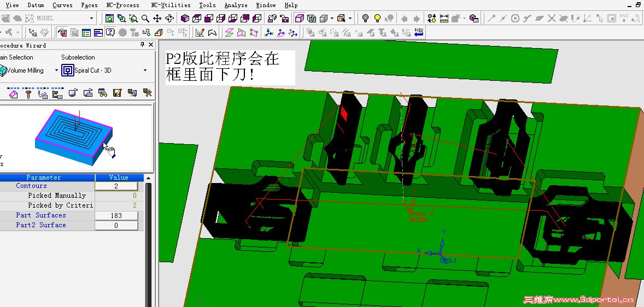Click the motion parameters wizard step
The width and height of the screenshot is (644, 307).
coord(43,93)
